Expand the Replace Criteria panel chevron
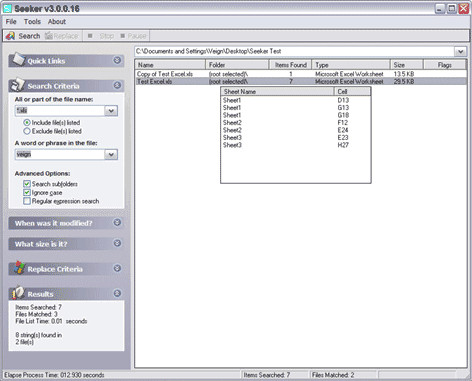The image size is (472, 381). point(117,268)
